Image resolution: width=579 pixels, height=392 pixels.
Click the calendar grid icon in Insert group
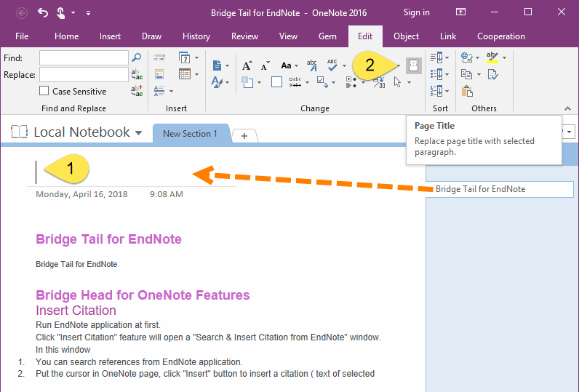pos(185,74)
